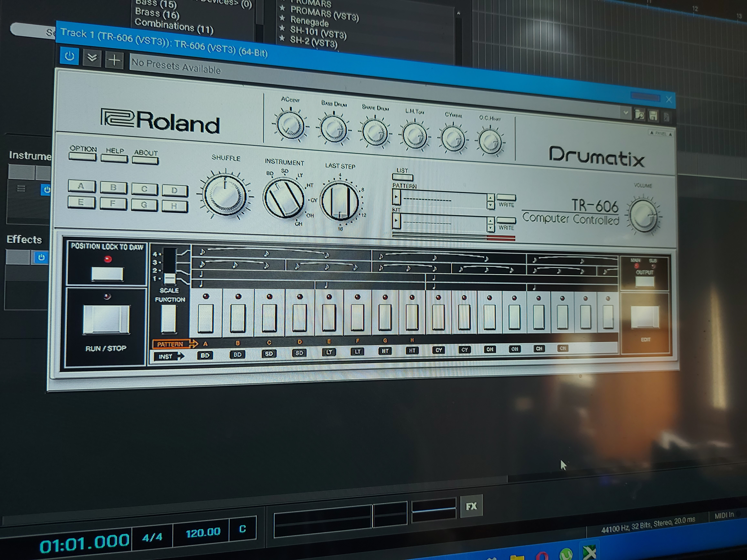Click the KIT selector up arrow

click(490, 221)
